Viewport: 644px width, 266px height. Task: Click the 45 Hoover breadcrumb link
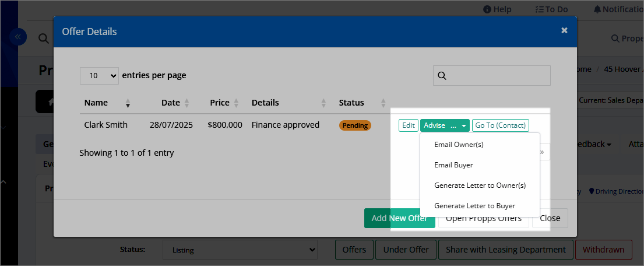pyautogui.click(x=624, y=69)
